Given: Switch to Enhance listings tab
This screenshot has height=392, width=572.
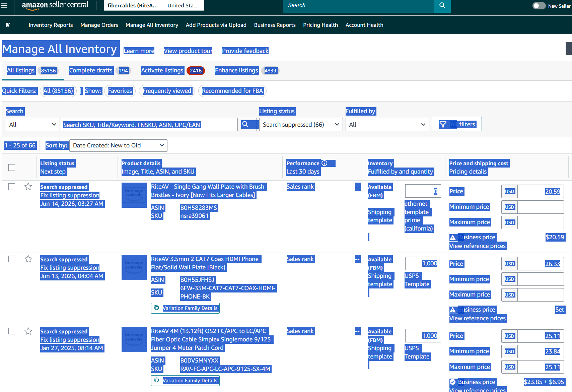Looking at the screenshot, I should coord(247,70).
